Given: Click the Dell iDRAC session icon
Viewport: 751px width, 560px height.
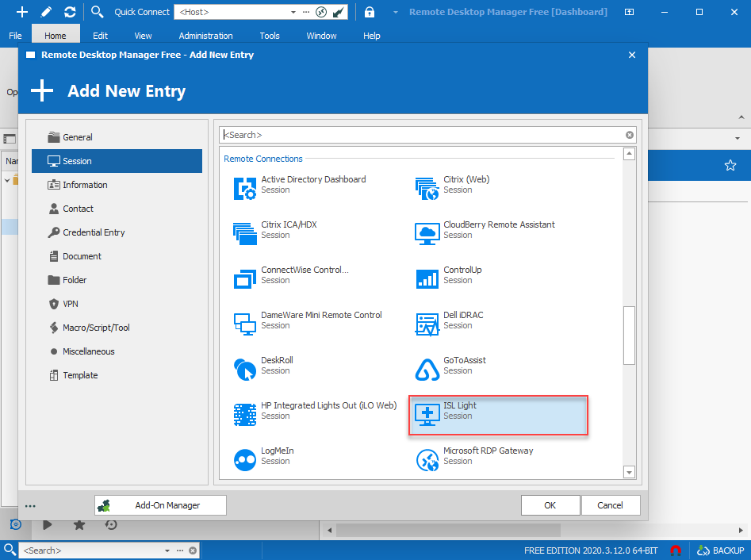Looking at the screenshot, I should coord(427,324).
